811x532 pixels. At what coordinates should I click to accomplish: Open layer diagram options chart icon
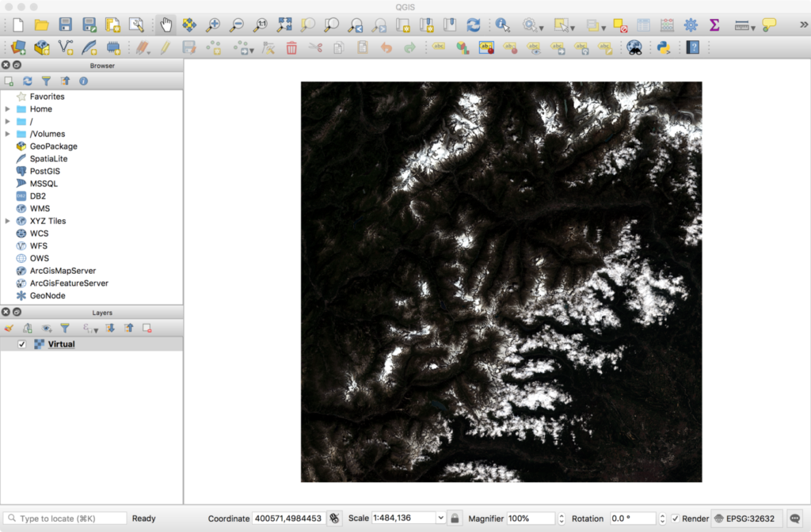(x=463, y=47)
